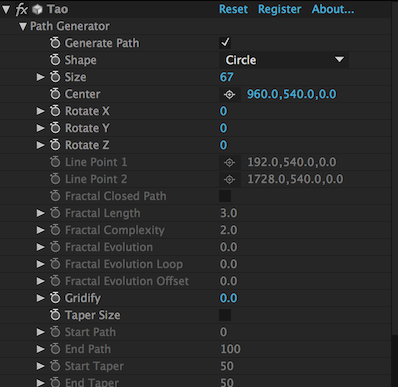Click the Tao 3D cube icon

(x=37, y=10)
